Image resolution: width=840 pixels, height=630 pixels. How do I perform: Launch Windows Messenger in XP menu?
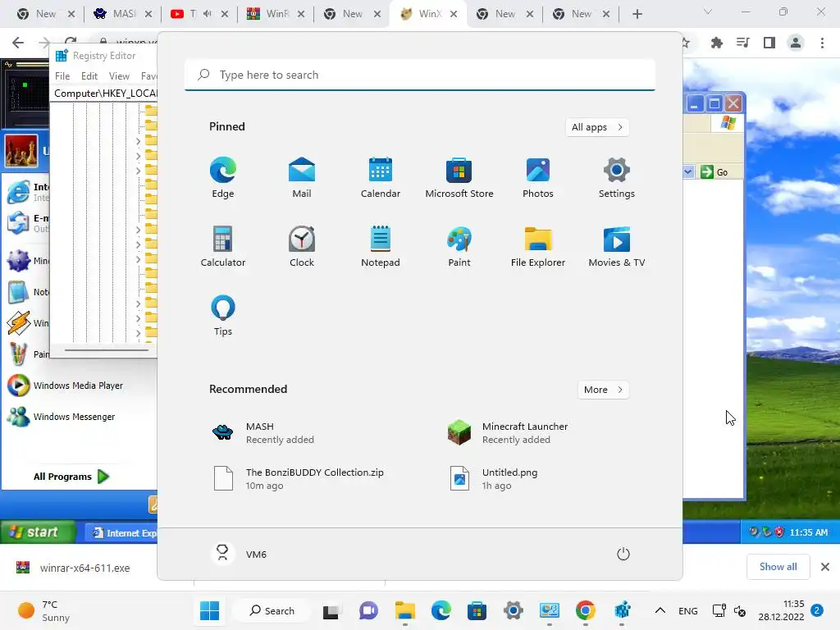tap(61, 417)
